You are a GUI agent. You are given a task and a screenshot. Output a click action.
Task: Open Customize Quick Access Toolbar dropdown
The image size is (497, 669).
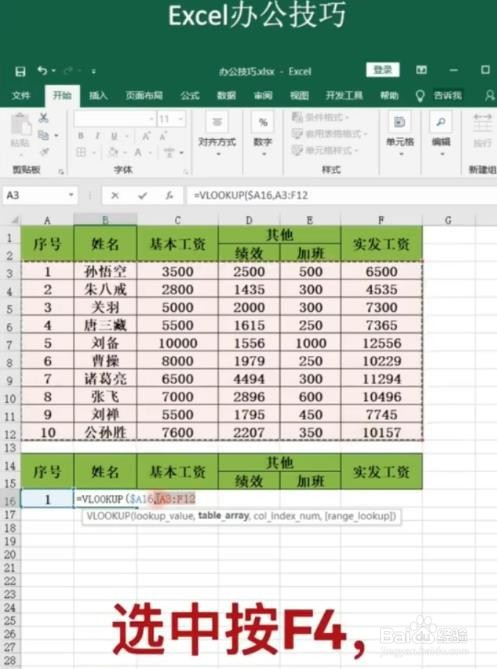point(93,71)
